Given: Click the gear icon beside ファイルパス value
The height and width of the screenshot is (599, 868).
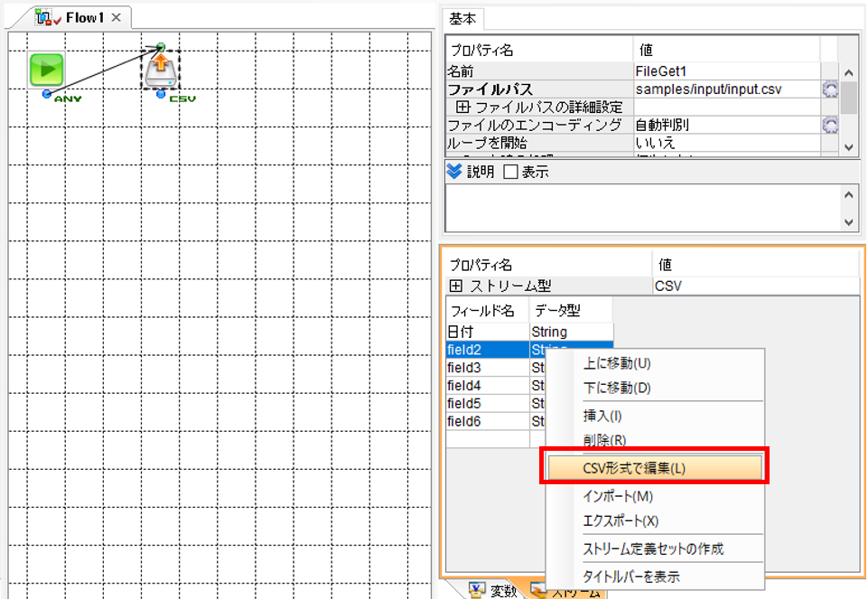Looking at the screenshot, I should coord(830,89).
